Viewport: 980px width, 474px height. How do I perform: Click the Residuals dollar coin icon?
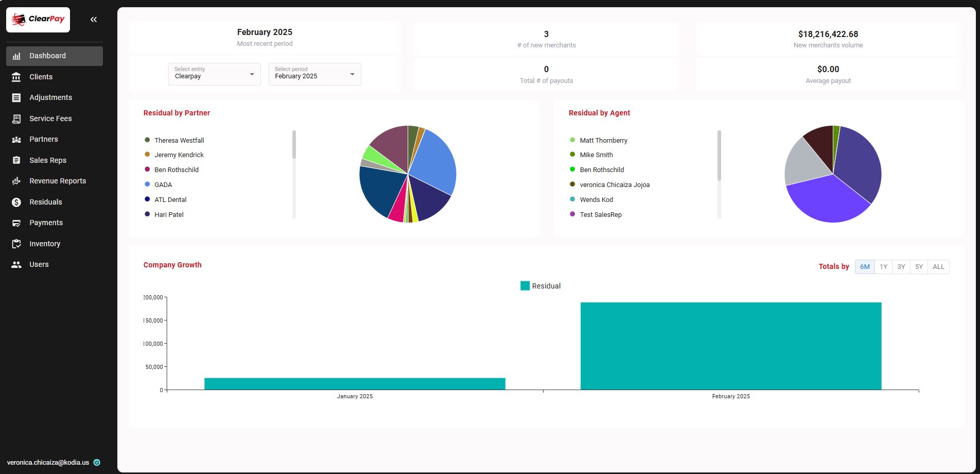coord(16,202)
